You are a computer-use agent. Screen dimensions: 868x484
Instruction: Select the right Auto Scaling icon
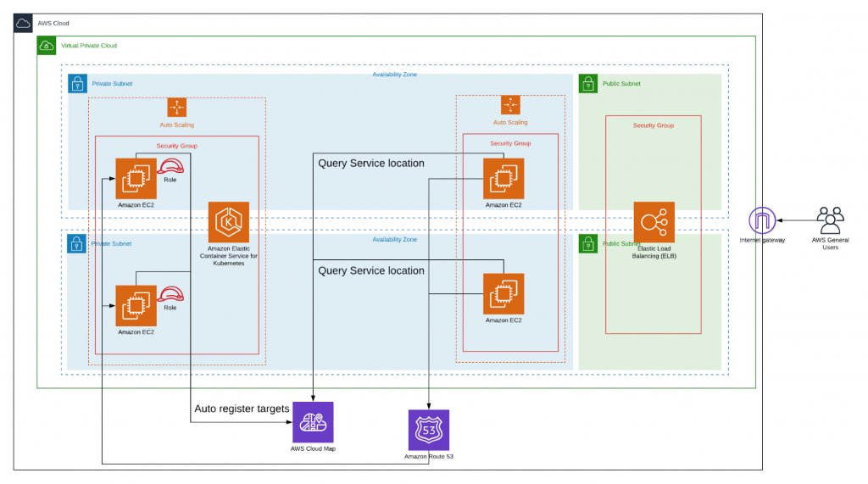[510, 104]
